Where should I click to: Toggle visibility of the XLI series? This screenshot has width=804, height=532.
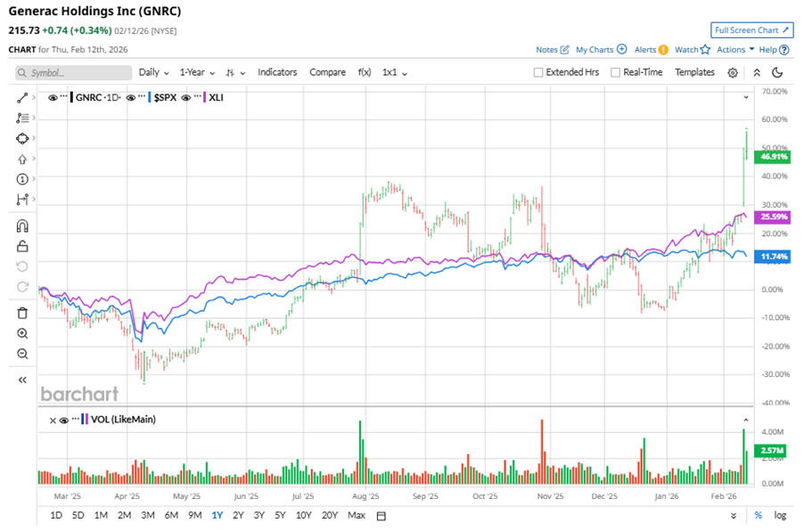pos(186,97)
